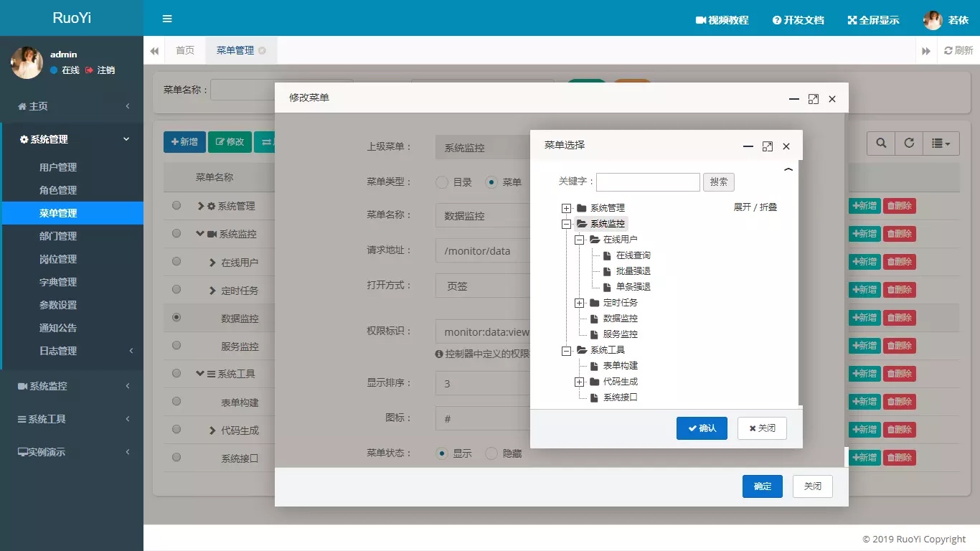The height and width of the screenshot is (551, 980).
Task: Click the hamburger sidebar toggle icon
Action: click(167, 19)
